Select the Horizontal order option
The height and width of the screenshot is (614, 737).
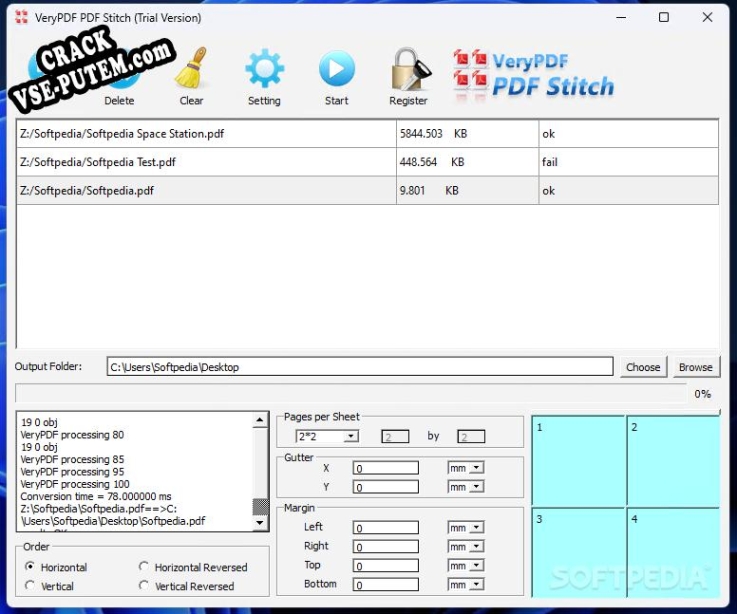pyautogui.click(x=31, y=567)
